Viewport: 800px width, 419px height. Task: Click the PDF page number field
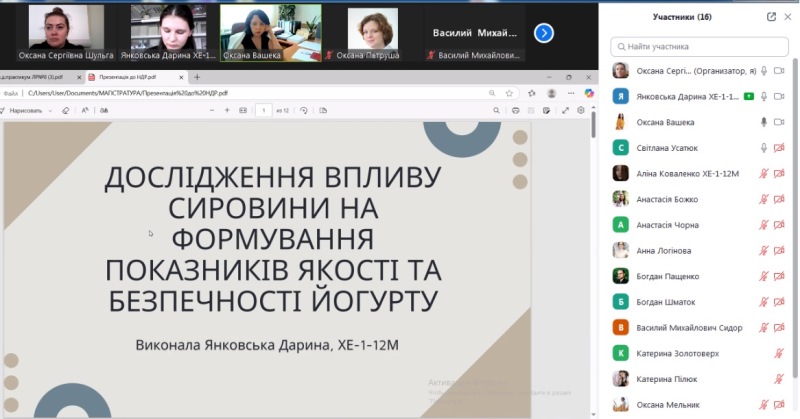(x=263, y=110)
